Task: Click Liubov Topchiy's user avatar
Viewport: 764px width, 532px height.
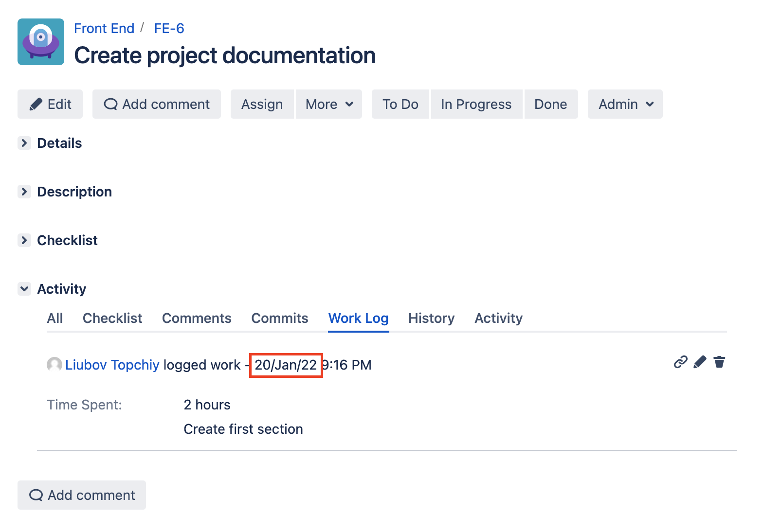Action: coord(54,364)
